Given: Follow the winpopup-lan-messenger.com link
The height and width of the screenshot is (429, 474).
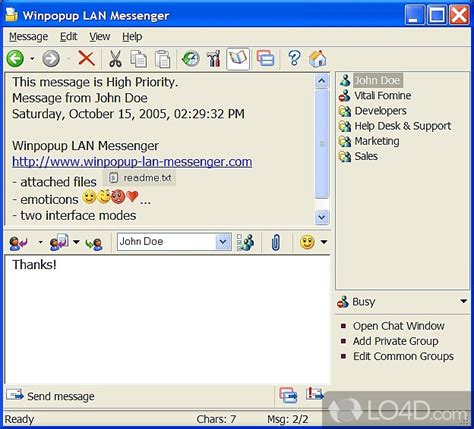Looking at the screenshot, I should (132, 162).
